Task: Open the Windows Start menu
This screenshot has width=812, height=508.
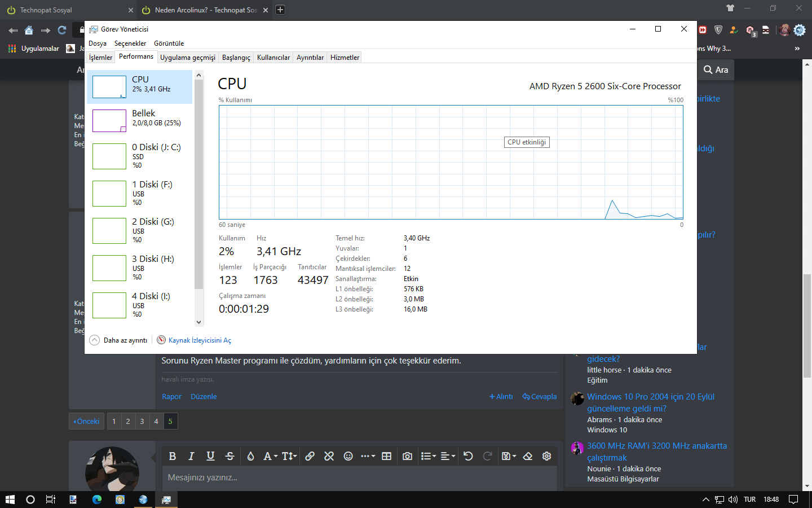Action: pyautogui.click(x=10, y=500)
